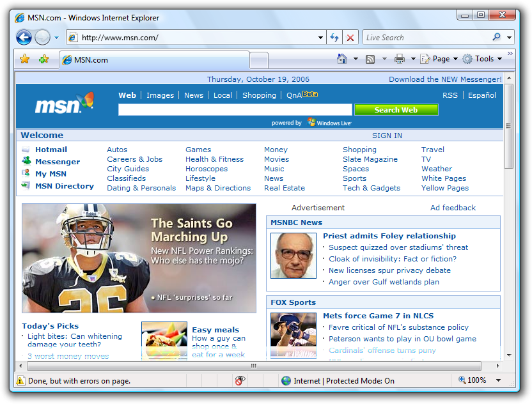Viewport: 532px width, 404px height.
Task: Open the Slate Magazine link
Action: (x=370, y=159)
